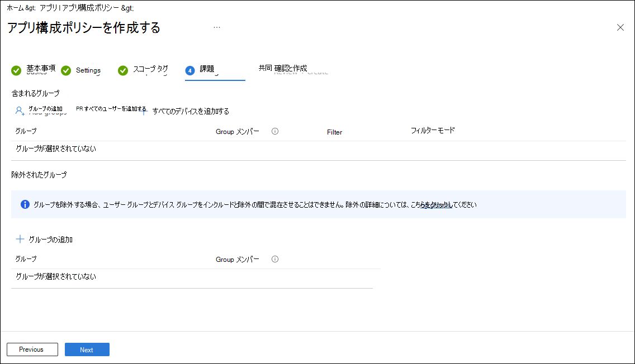Image resolution: width=635 pixels, height=364 pixels.
Task: Close the policy creation pane with X
Action: [x=620, y=27]
